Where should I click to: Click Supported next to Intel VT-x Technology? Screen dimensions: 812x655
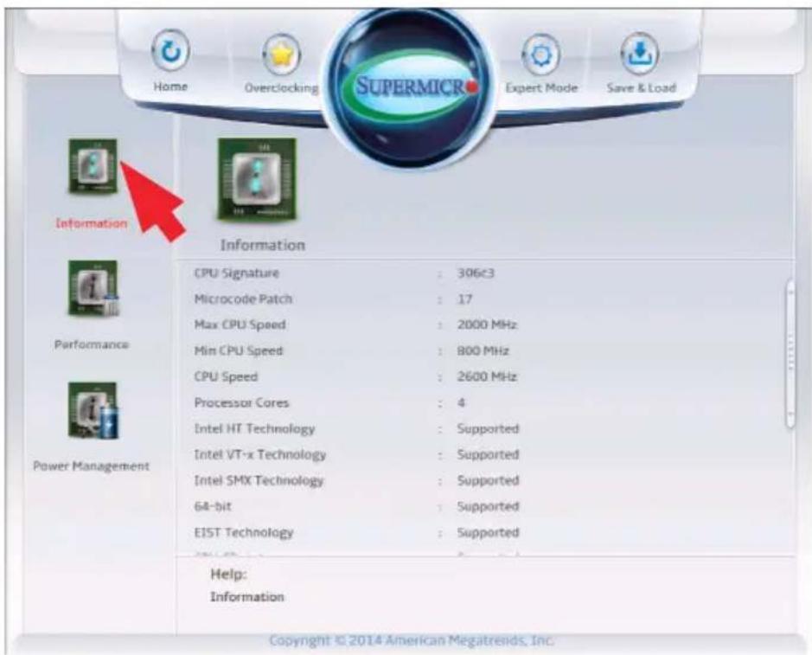tap(488, 454)
